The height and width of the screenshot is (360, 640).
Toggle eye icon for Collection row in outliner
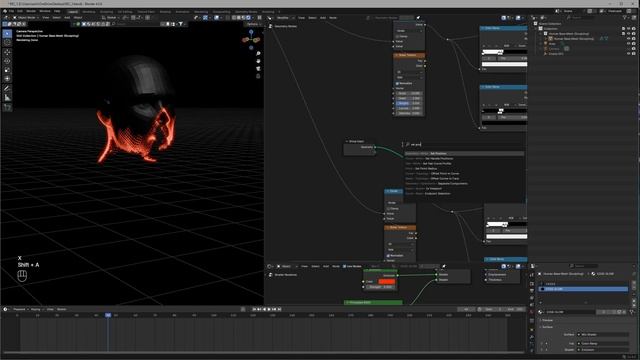pyautogui.click(x=629, y=29)
